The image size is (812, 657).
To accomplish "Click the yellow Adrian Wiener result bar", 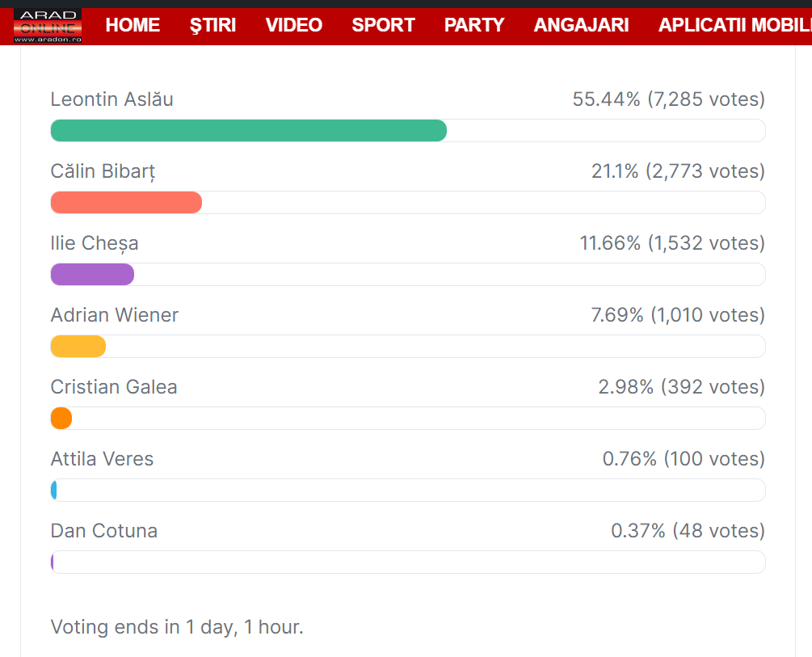I will (78, 347).
